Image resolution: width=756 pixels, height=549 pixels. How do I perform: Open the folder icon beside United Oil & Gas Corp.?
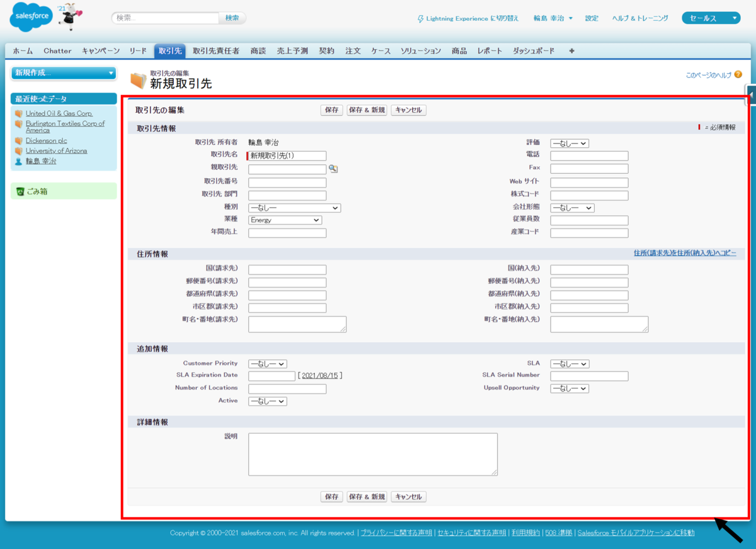19,114
